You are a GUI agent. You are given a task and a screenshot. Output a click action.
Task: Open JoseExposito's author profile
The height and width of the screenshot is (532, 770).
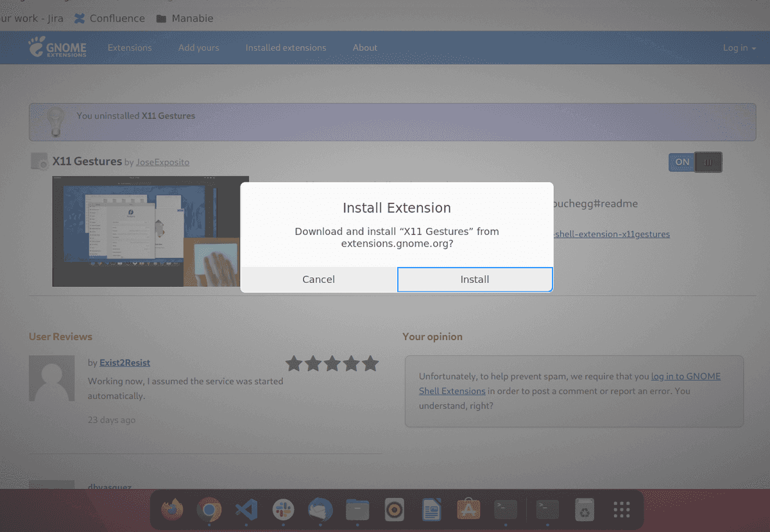(x=162, y=162)
